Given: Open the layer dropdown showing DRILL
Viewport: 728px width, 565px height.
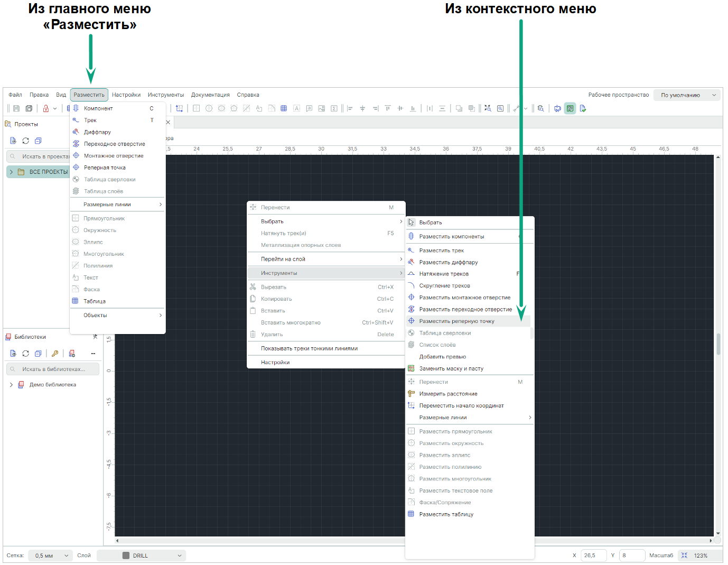Looking at the screenshot, I should point(142,555).
